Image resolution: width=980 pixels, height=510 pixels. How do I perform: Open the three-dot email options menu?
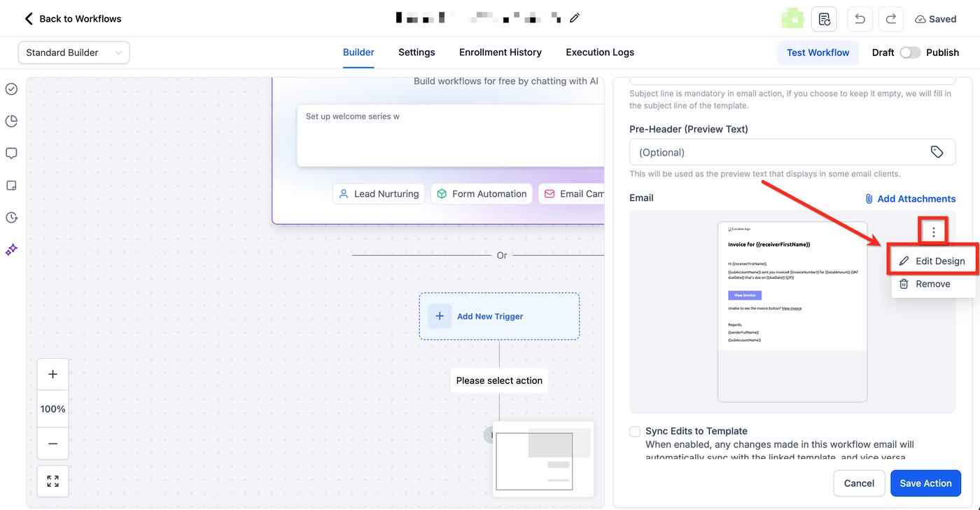tap(933, 232)
